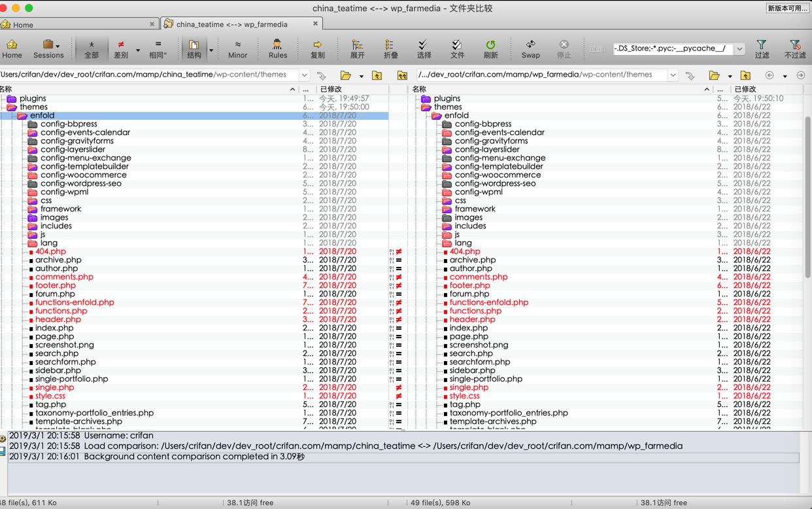Click the not-equal marker for 404.php
This screenshot has height=509, width=812.
coord(398,251)
